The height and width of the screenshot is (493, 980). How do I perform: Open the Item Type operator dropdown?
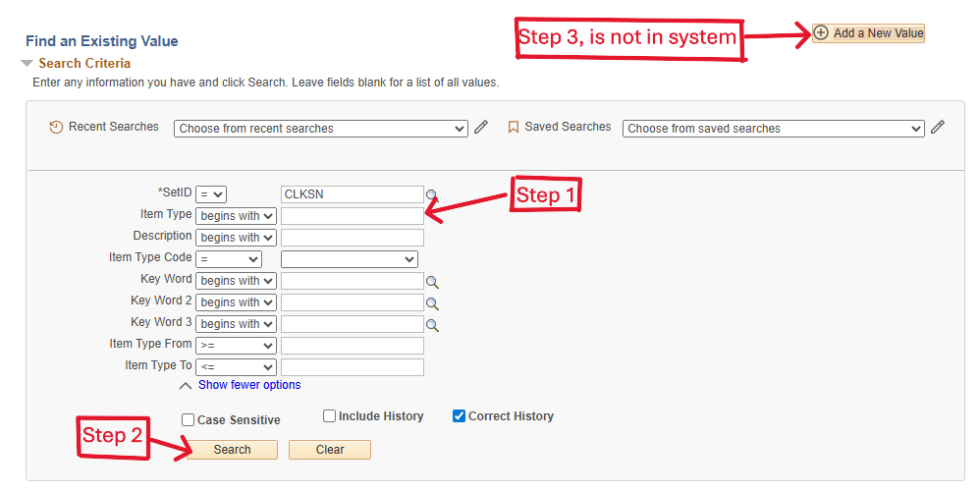tap(237, 216)
